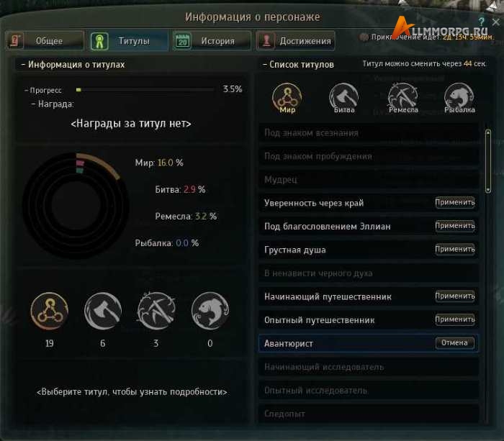
Task: Collapse the Список титулов section
Action: click(265, 65)
